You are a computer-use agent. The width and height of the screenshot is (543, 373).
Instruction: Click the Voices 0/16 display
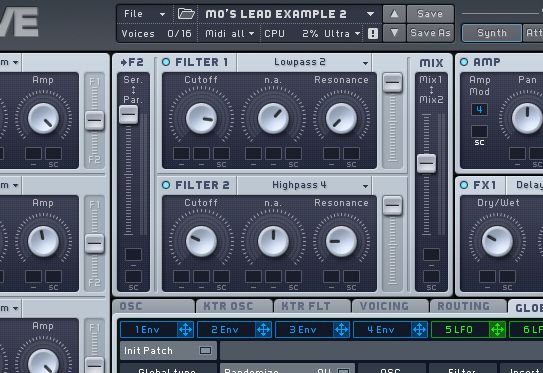point(157,34)
